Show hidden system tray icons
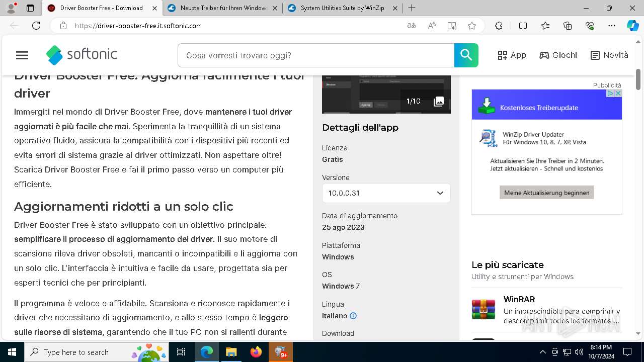Screen dimensions: 644x362 point(542,352)
